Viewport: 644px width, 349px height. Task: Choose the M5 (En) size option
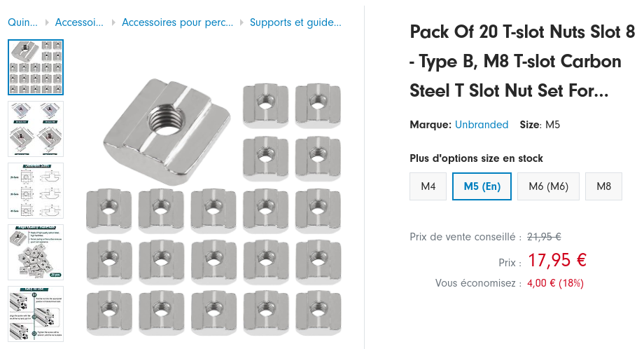click(x=482, y=186)
